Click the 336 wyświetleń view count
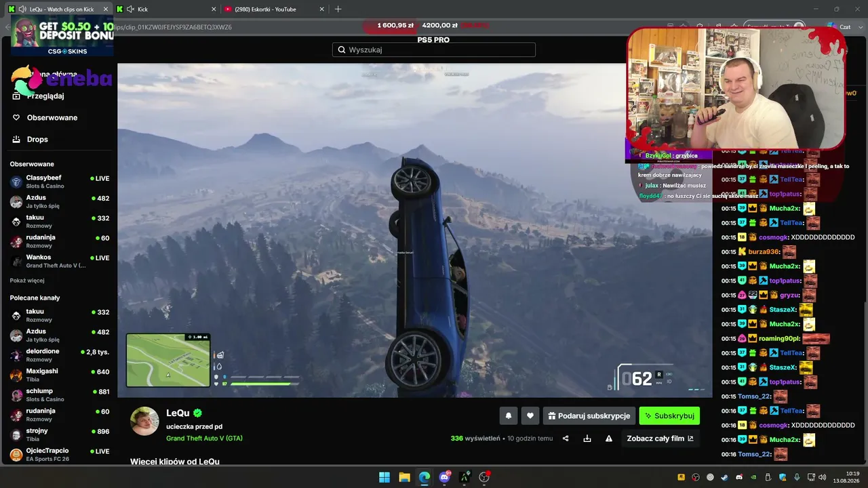Viewport: 868px width, 488px height. pyautogui.click(x=475, y=439)
